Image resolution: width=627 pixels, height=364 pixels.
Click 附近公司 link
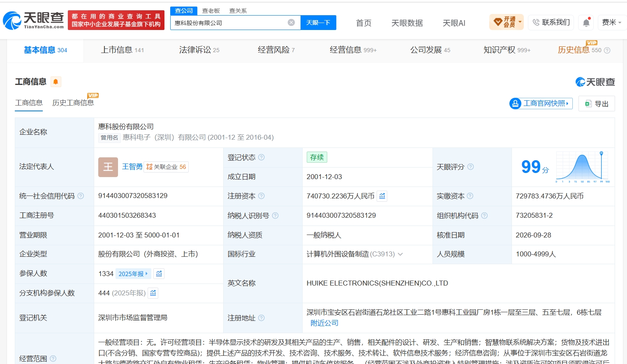pyautogui.click(x=324, y=323)
